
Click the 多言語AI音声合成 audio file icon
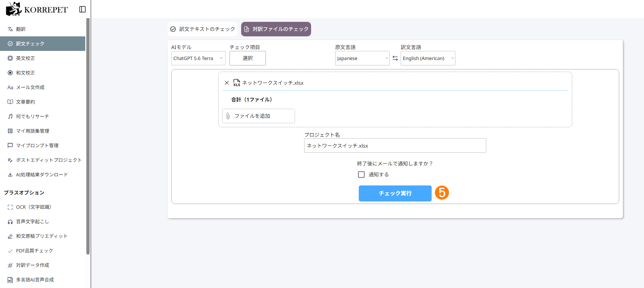pyautogui.click(x=10, y=280)
